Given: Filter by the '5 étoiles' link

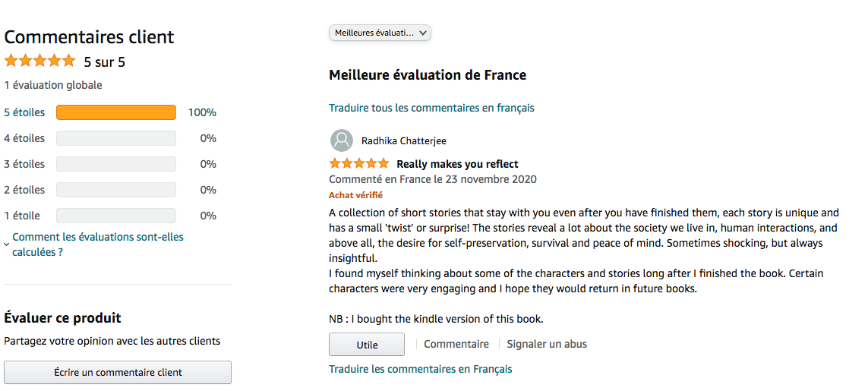Looking at the screenshot, I should point(24,112).
